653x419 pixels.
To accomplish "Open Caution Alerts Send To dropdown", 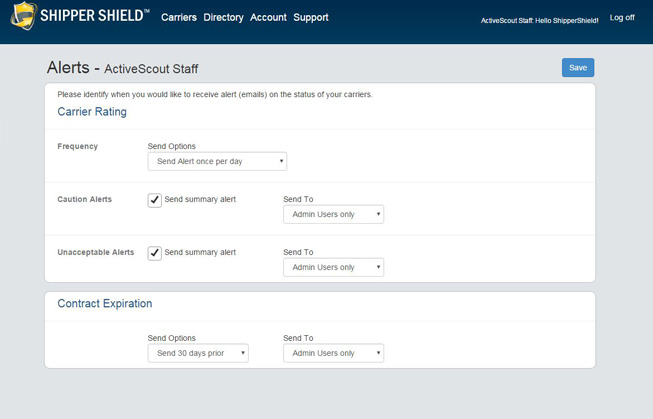I will [x=333, y=214].
